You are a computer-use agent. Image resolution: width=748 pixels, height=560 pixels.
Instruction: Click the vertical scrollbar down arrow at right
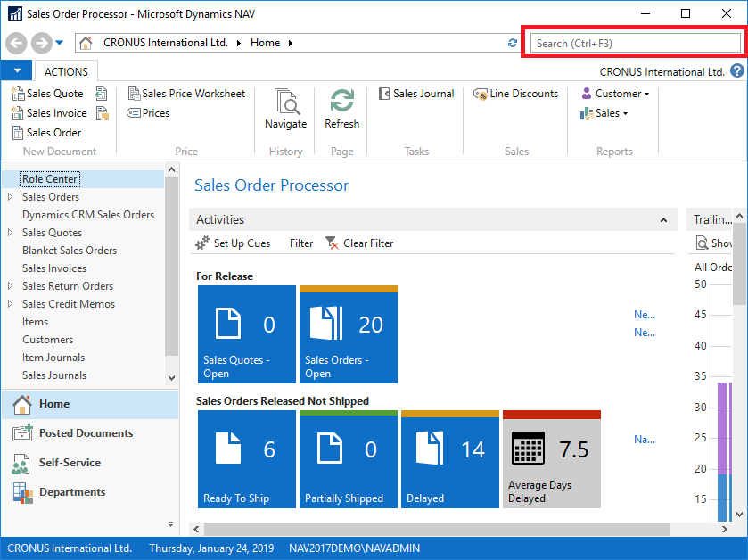click(x=739, y=515)
